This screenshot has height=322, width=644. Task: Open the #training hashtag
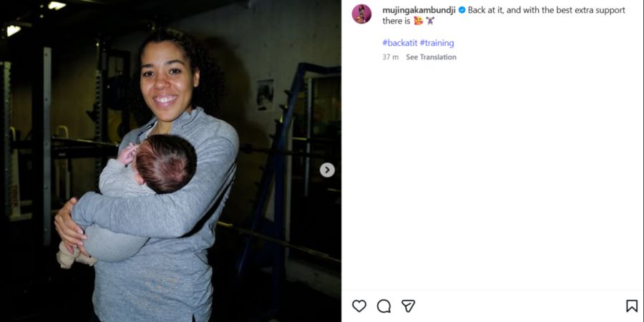(436, 43)
